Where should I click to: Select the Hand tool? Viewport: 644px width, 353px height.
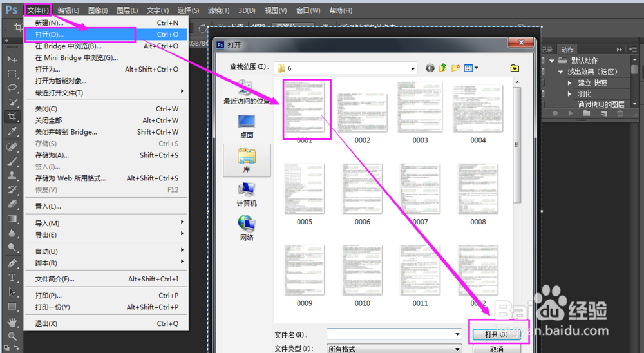pyautogui.click(x=12, y=322)
